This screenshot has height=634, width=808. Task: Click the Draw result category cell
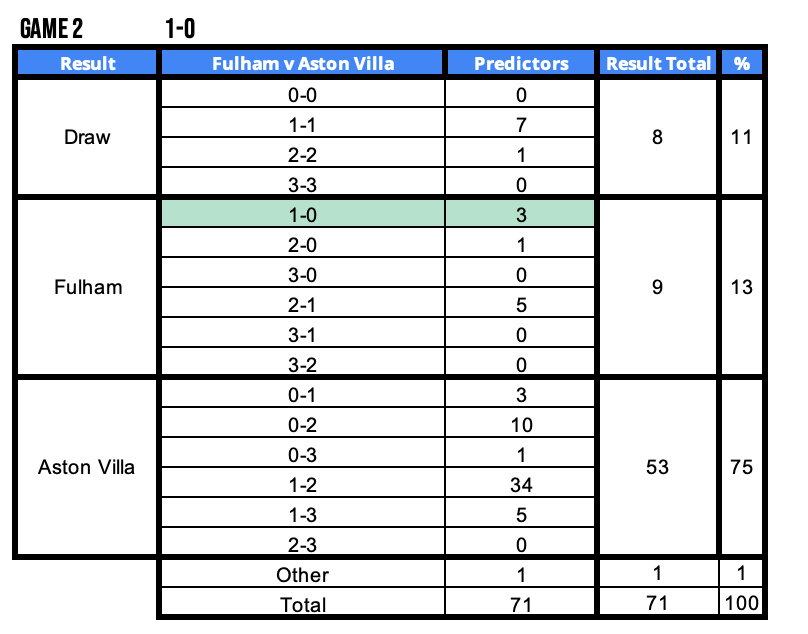(x=87, y=137)
